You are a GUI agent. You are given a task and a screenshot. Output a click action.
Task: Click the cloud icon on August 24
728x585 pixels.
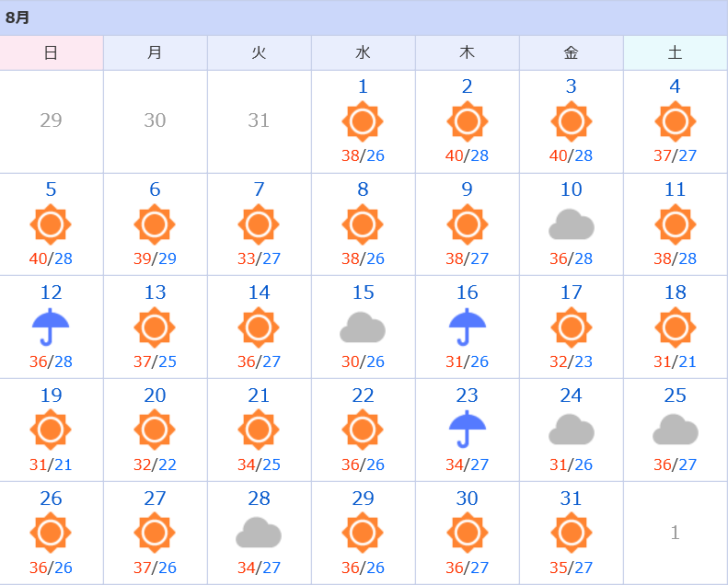tap(571, 430)
